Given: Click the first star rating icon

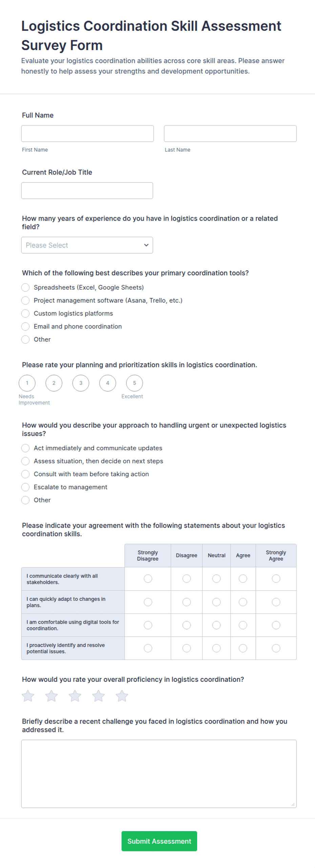Looking at the screenshot, I should [x=28, y=695].
